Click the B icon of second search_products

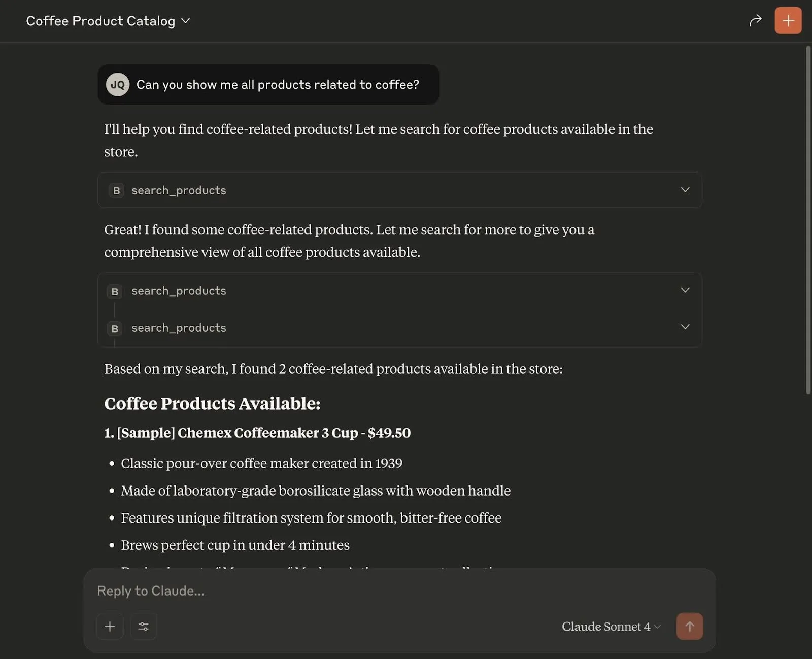point(115,291)
